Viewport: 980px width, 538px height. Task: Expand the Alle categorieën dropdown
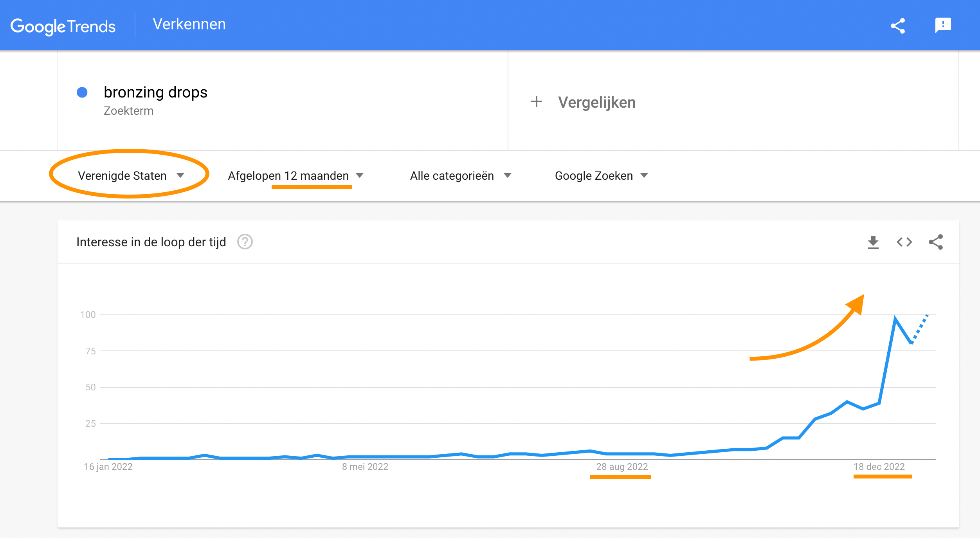click(461, 175)
